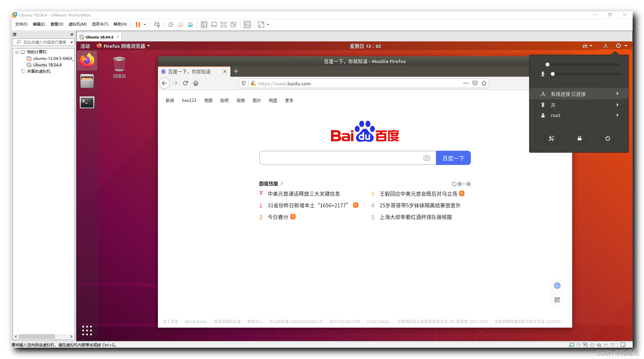Adjust the microphone volume slider
644x359 pixels.
(x=585, y=74)
